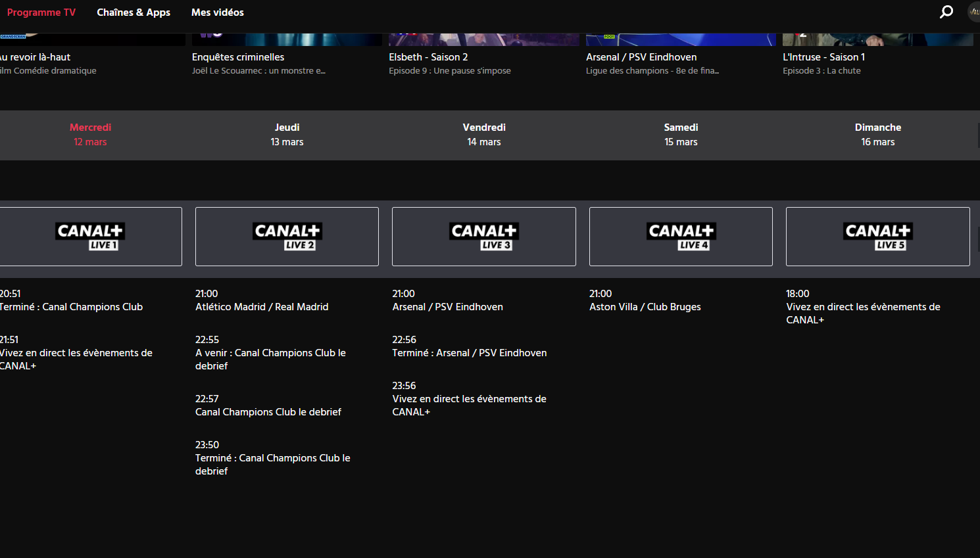Switch to Jeudi 13 mars tab
980x558 pixels.
(287, 135)
